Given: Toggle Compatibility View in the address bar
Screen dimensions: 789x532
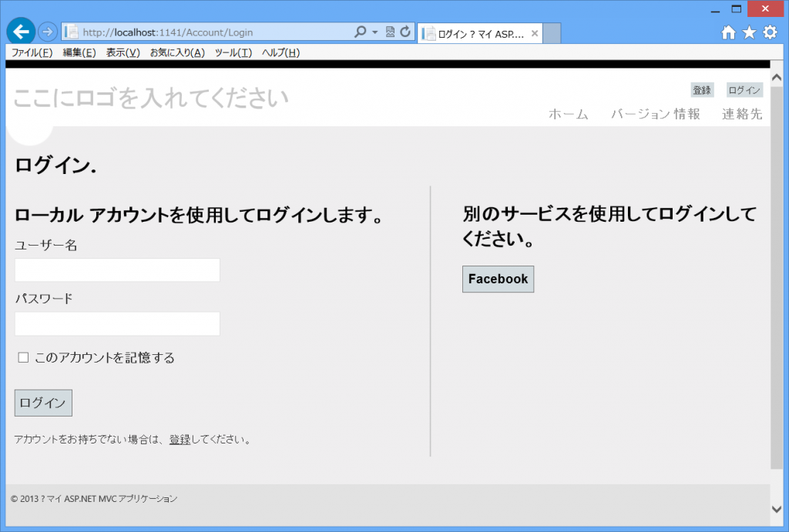Looking at the screenshot, I should tap(391, 32).
